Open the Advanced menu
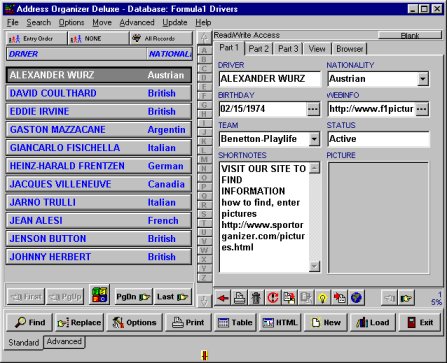The width and height of the screenshot is (447, 363). [137, 23]
